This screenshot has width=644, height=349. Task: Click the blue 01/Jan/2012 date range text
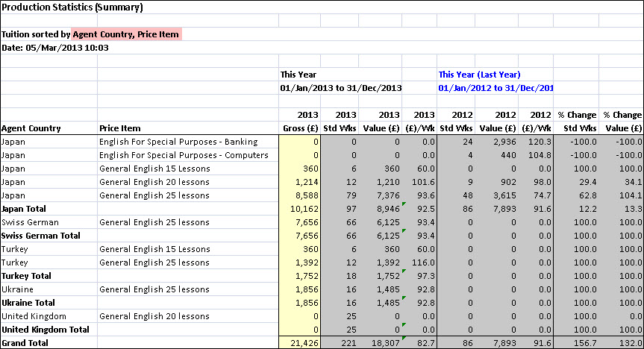495,88
